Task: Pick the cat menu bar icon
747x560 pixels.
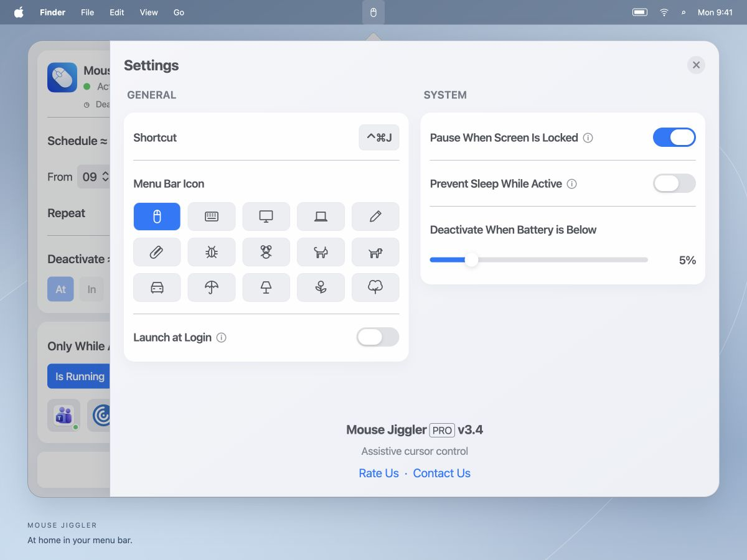Action: tap(321, 252)
